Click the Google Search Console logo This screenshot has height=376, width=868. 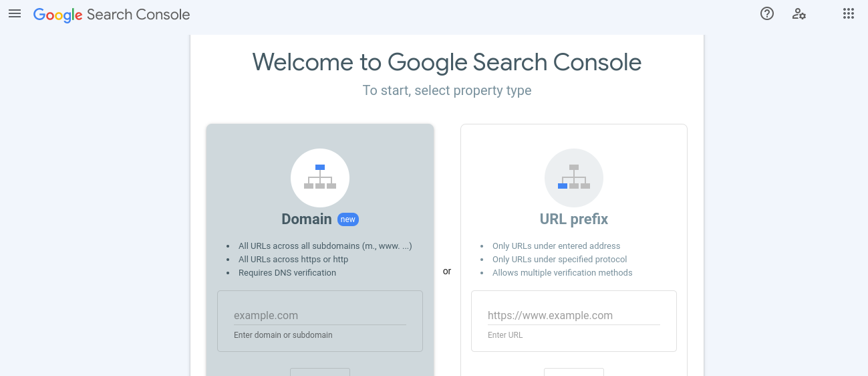pyautogui.click(x=112, y=15)
